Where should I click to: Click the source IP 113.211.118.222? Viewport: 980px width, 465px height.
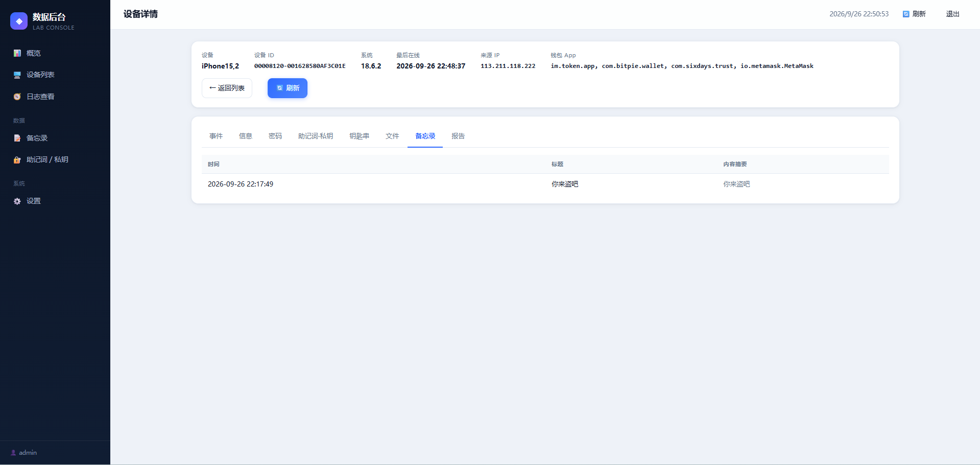(508, 66)
